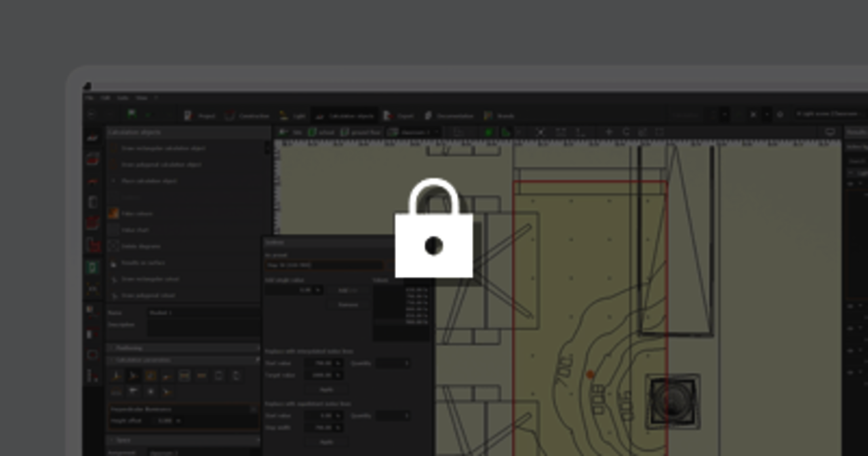Image resolution: width=868 pixels, height=456 pixels.
Task: Open the isoline preset dropdown
Action: [325, 265]
